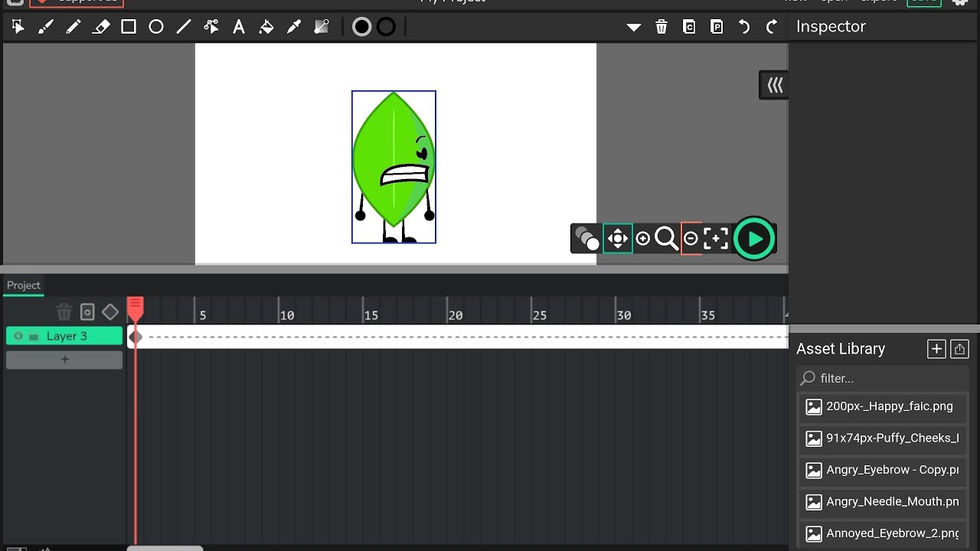
Task: Insert a blank frame from the timeline toolbar
Action: pyautogui.click(x=87, y=312)
